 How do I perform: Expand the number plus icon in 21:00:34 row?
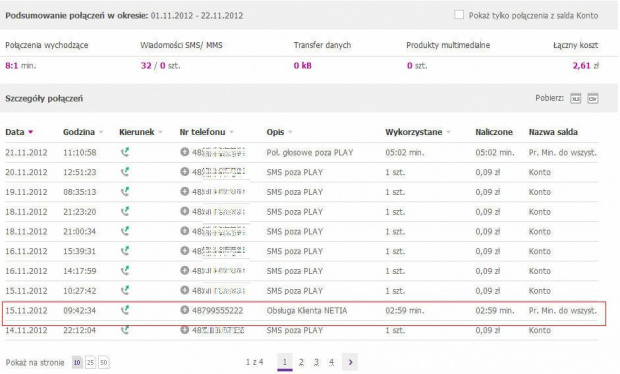point(184,231)
